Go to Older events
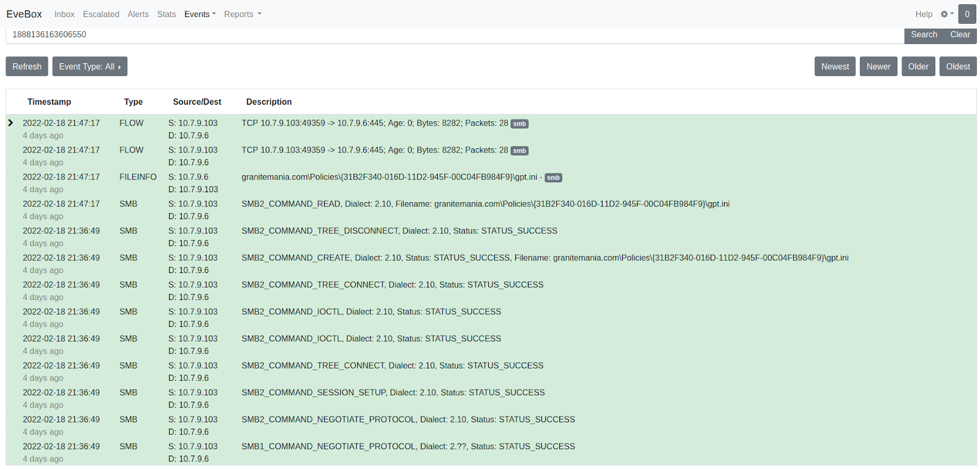 point(918,66)
